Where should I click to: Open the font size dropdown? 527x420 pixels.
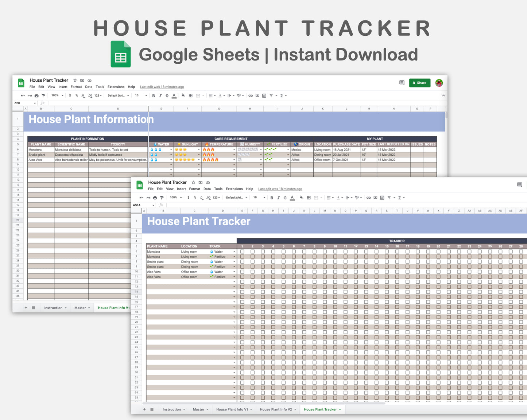coord(259,197)
